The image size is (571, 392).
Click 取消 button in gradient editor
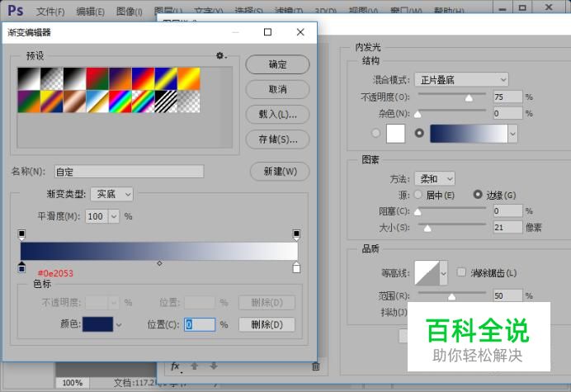(277, 89)
